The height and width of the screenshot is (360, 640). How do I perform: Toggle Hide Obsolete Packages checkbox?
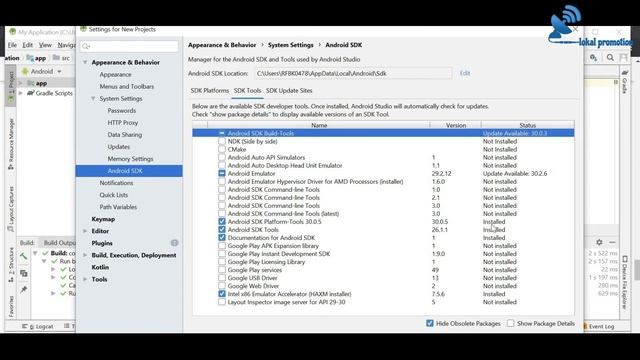(x=430, y=323)
